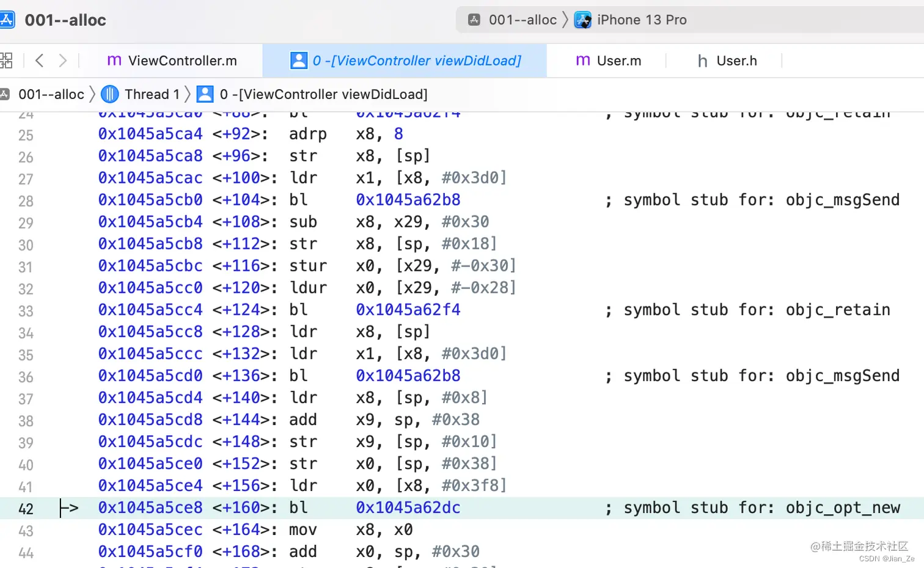Viewport: 924px width, 568px height.
Task: Open the Thread 1 breadcrumb
Action: pyautogui.click(x=152, y=94)
